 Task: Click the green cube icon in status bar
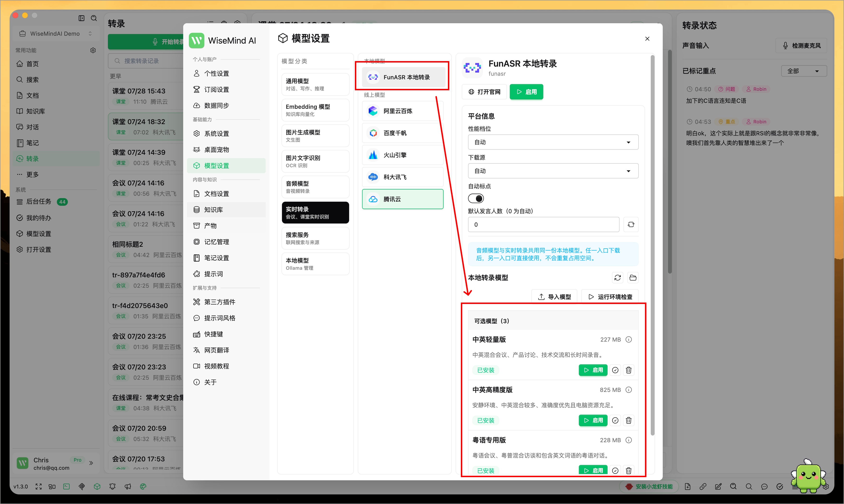[97, 487]
